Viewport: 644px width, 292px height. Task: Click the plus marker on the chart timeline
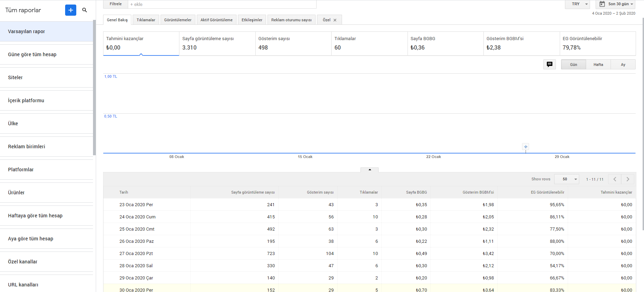(526, 147)
